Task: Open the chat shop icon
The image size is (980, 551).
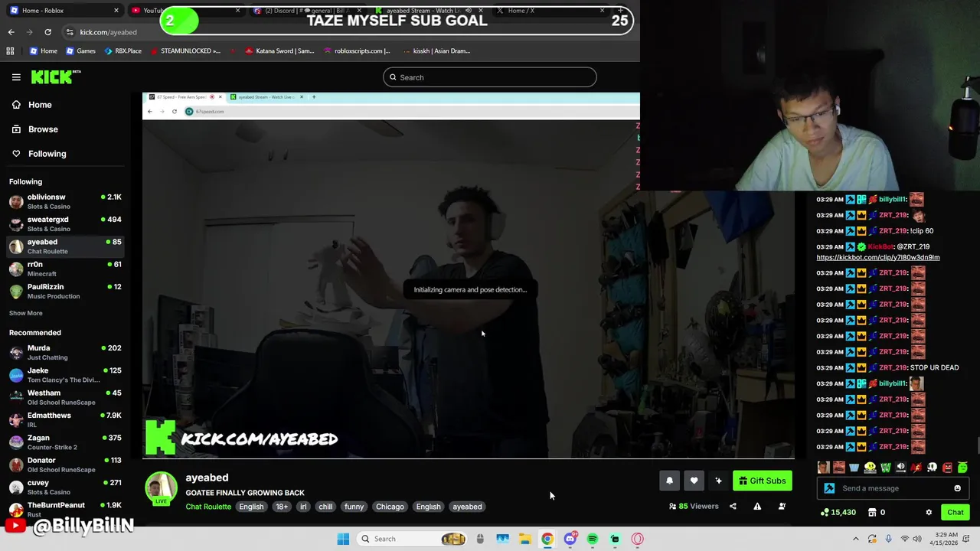Action: coord(871,513)
